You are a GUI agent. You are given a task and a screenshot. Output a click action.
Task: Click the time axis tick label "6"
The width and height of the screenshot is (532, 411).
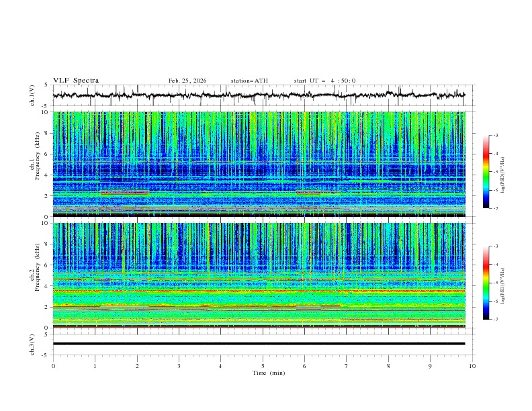tap(305, 366)
